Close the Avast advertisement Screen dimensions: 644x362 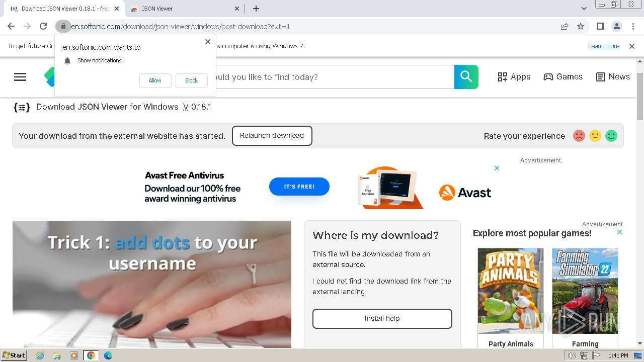(x=497, y=168)
